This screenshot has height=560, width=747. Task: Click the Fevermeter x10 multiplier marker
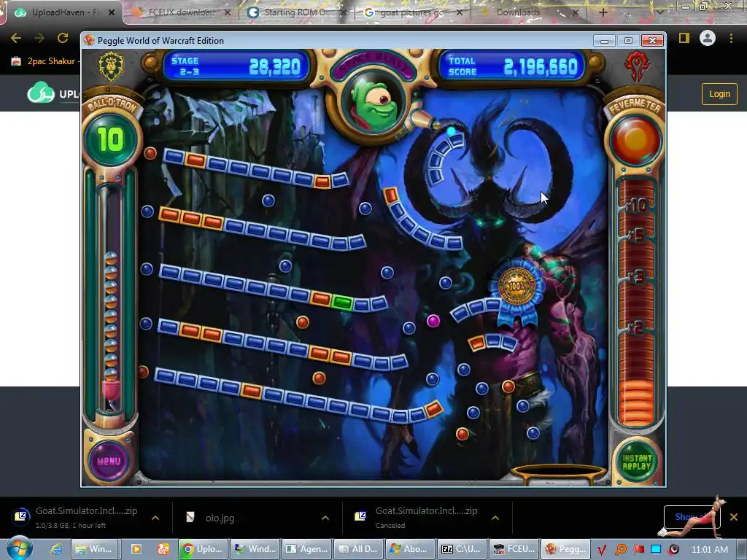[635, 206]
